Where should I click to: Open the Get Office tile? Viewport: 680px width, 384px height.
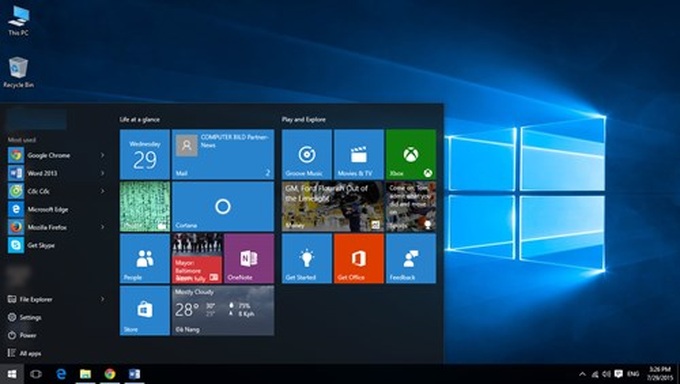point(359,259)
